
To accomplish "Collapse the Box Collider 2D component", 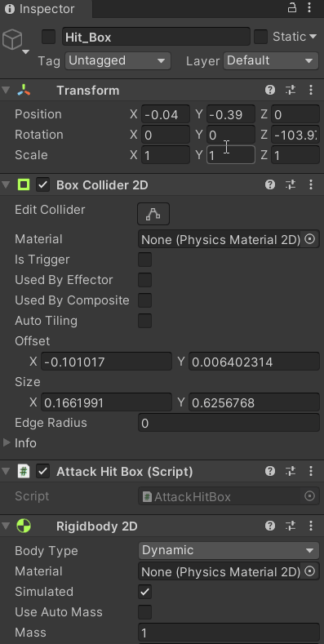I will [x=6, y=184].
